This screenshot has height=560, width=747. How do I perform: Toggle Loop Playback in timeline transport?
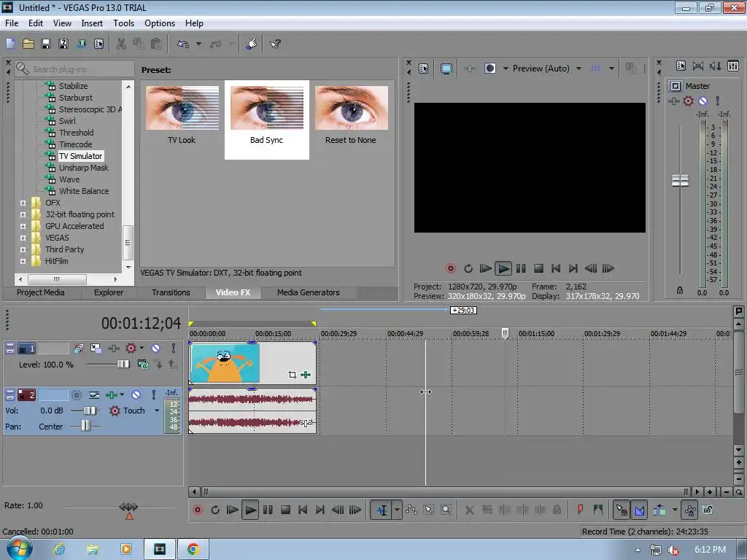pos(215,510)
